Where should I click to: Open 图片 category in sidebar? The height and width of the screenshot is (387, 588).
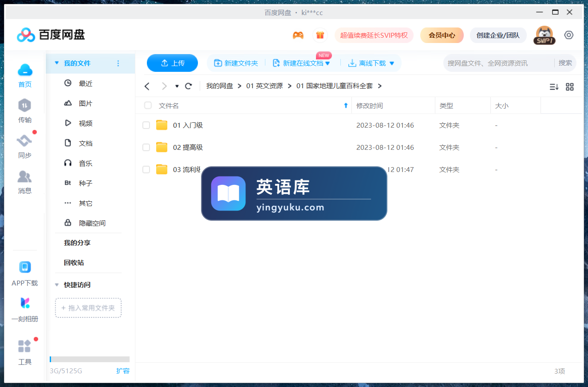pos(86,103)
